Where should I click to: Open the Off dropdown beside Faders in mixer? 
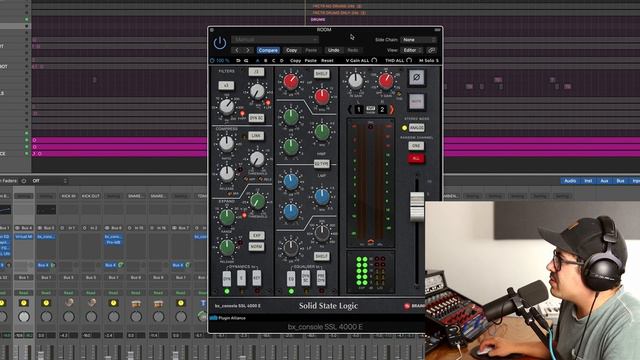tap(49, 181)
